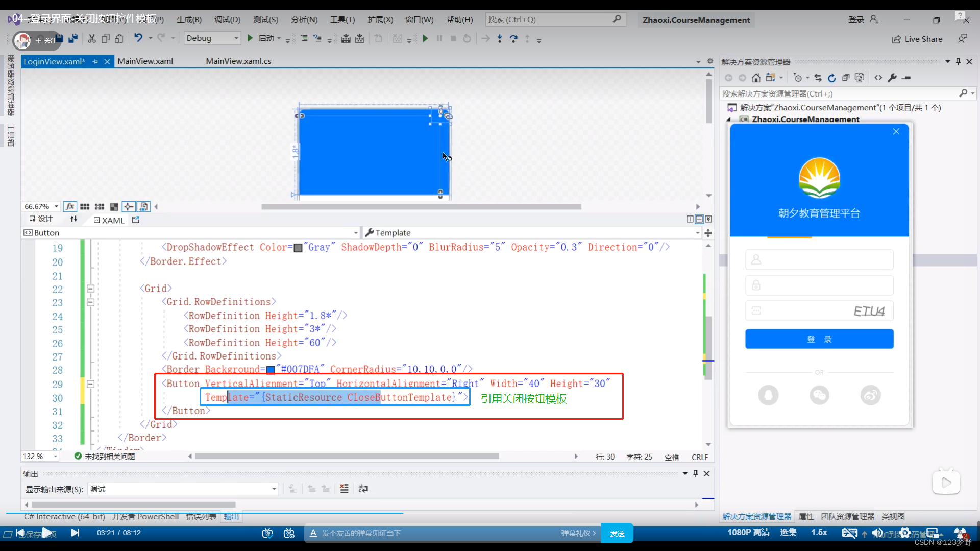The height and width of the screenshot is (551, 980).
Task: Collapse the Grid element on line 22
Action: pos(90,289)
